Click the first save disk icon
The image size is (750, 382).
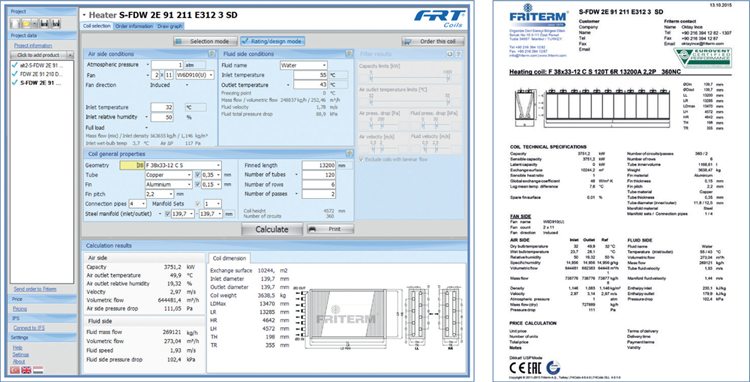(x=44, y=23)
